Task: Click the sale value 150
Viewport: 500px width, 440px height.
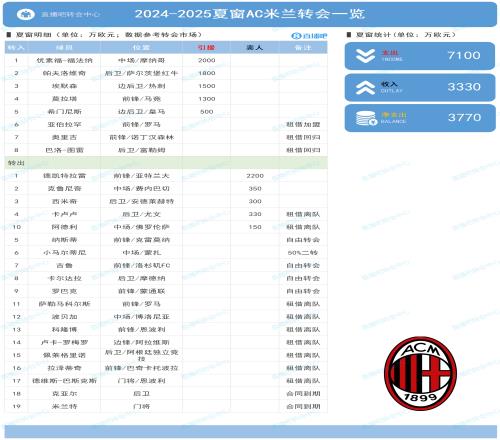Action: point(255,227)
